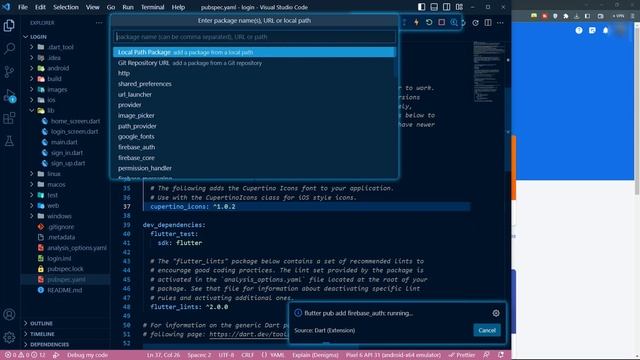Open notification settings gear icon
The image size is (640, 360).
pos(496,313)
